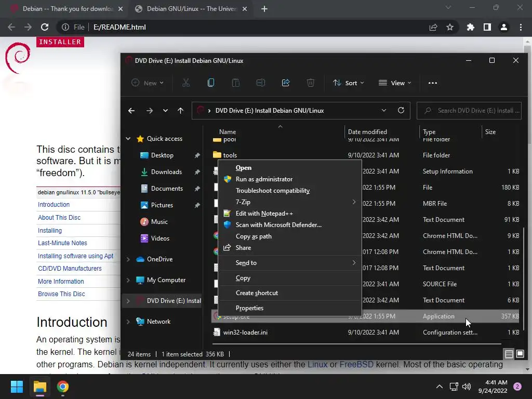Expand Network tree node
This screenshot has width=532, height=399.
(x=128, y=321)
